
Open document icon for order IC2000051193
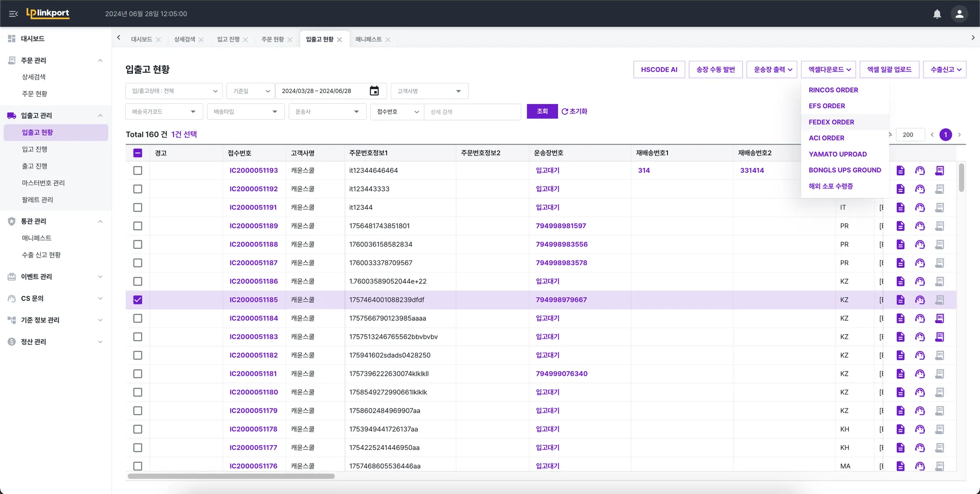tap(900, 170)
